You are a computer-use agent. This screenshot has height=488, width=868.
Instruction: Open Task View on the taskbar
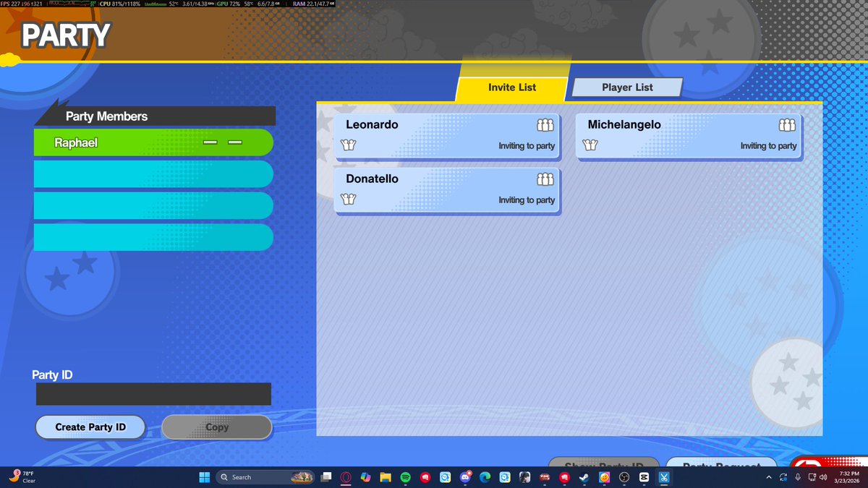327,477
